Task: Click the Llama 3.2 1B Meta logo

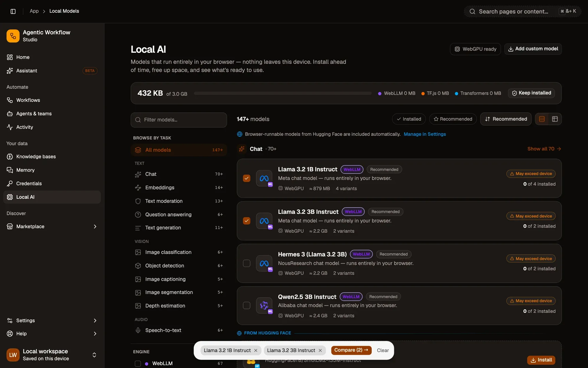Action: [264, 178]
